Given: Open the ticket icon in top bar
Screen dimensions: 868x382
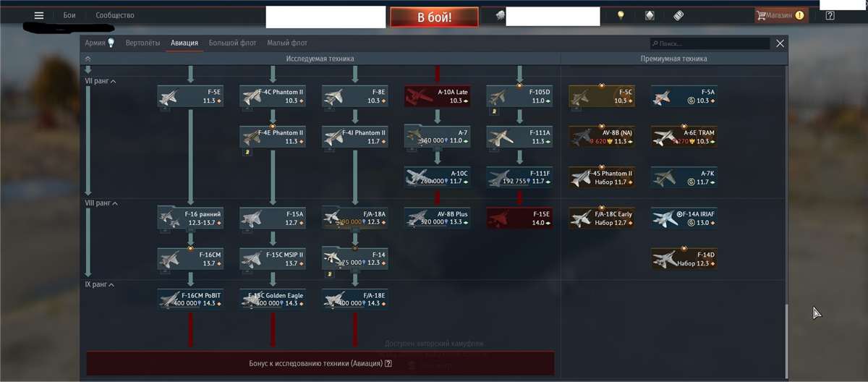Looking at the screenshot, I should pyautogui.click(x=678, y=15).
